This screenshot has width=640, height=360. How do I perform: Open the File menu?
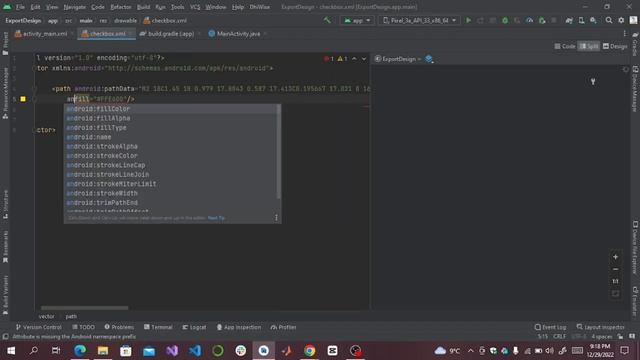point(20,7)
